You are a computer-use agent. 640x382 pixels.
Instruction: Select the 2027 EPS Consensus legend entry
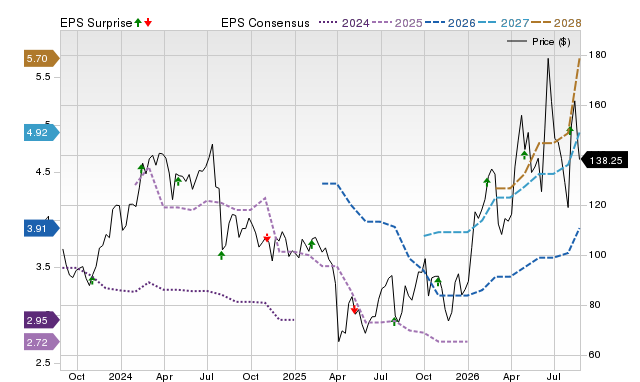click(x=503, y=23)
